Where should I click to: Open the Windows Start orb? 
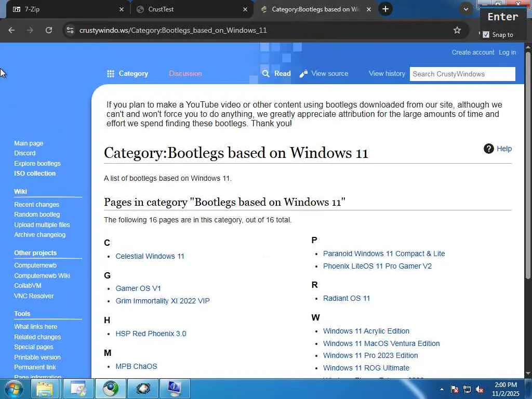(14, 389)
